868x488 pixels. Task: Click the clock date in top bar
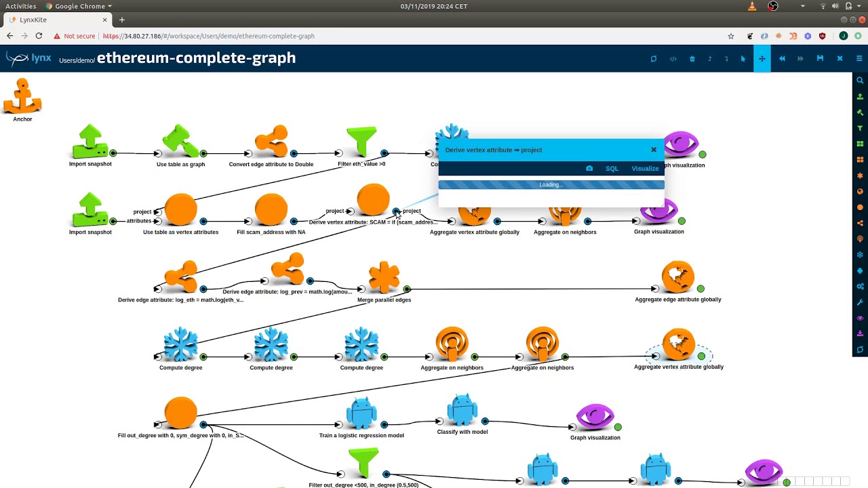[x=434, y=6]
